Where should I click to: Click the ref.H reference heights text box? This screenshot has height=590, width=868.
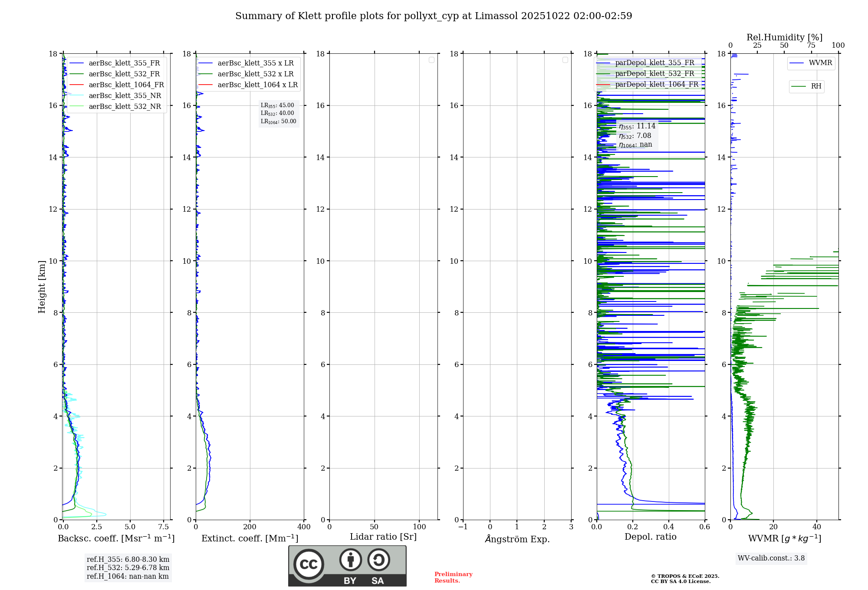point(128,567)
